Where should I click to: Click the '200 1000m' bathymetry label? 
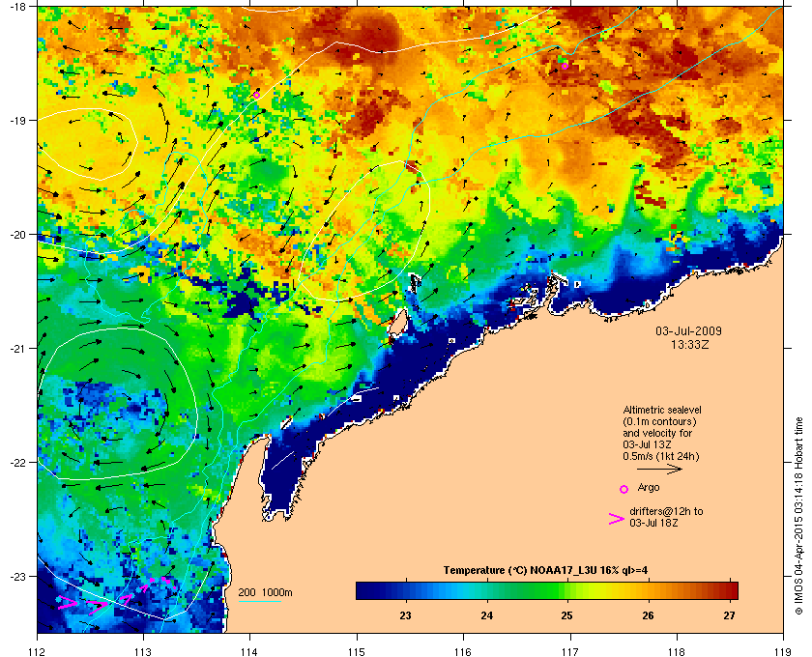pyautogui.click(x=265, y=593)
